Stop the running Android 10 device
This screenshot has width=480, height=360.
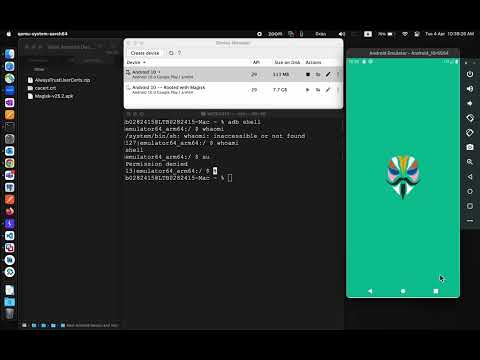click(308, 74)
